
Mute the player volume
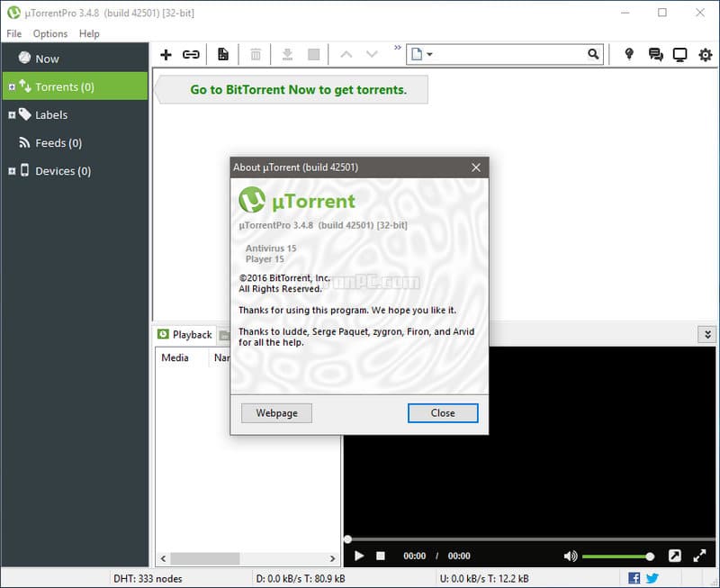(x=571, y=556)
